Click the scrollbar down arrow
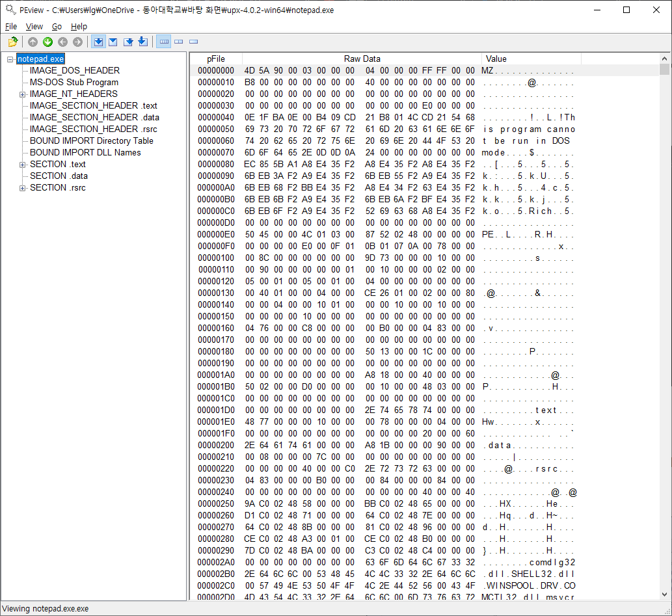 coord(664,595)
